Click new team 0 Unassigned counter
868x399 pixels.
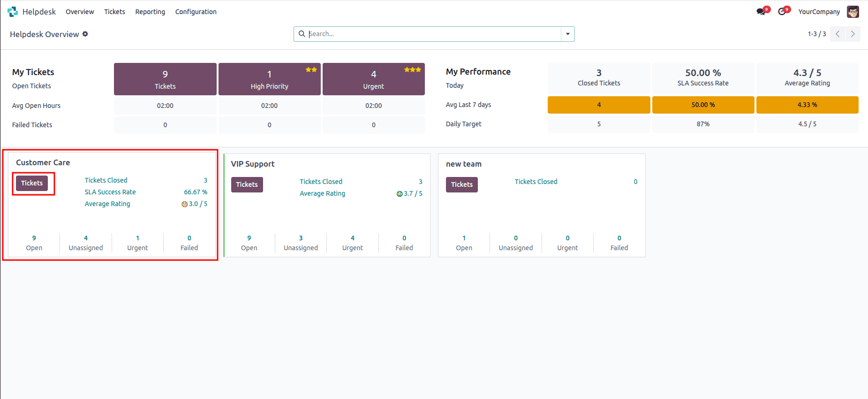coord(516,243)
